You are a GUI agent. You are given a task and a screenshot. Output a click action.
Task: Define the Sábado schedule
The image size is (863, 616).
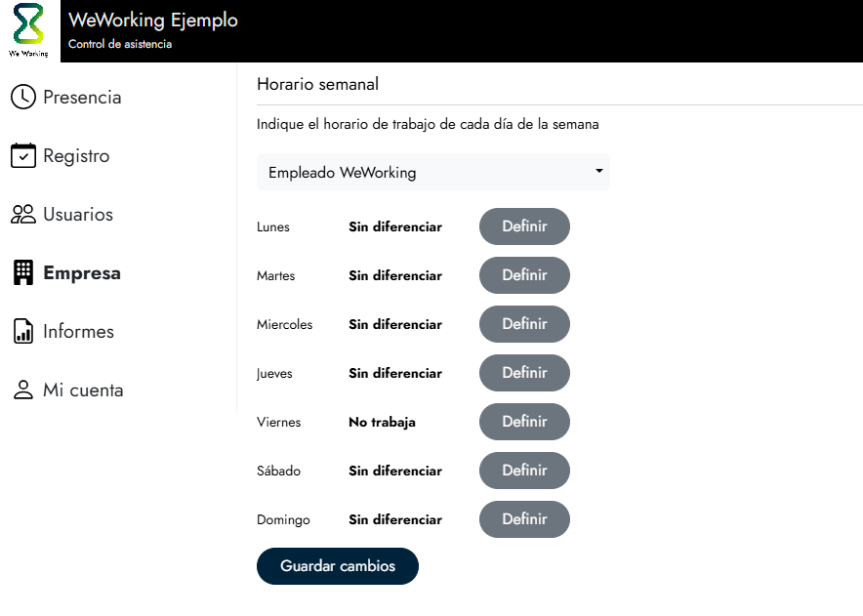[x=524, y=471]
